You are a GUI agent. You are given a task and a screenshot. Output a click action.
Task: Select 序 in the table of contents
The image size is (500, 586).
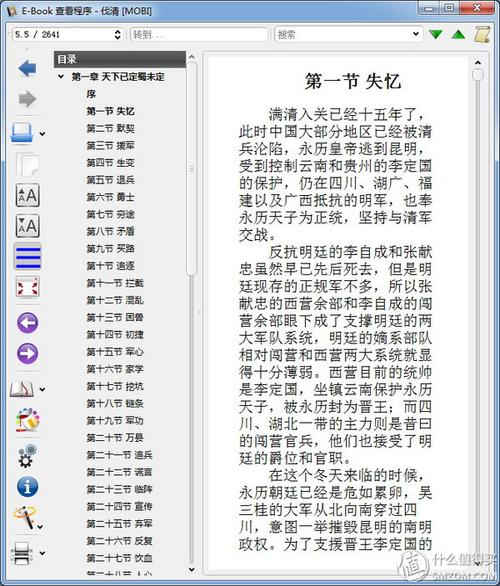(x=91, y=94)
